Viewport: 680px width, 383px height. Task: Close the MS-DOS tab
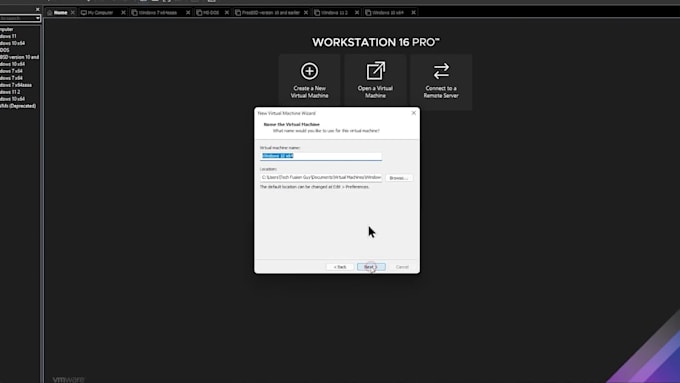pos(227,13)
